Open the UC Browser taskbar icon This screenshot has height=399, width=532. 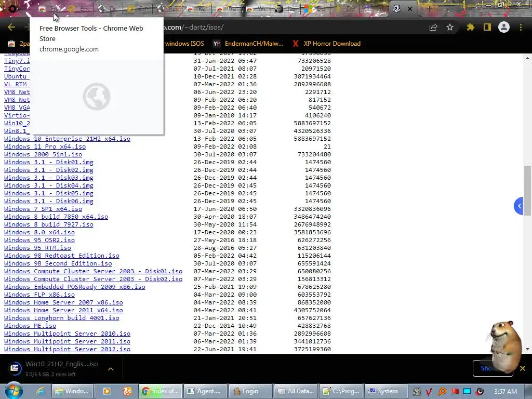pyautogui.click(x=127, y=391)
